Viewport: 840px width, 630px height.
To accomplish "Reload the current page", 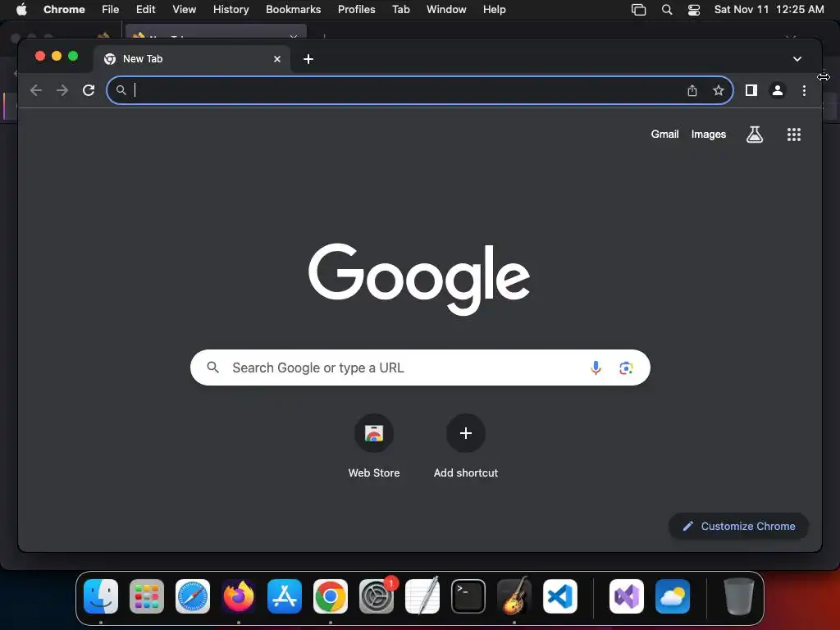I will pos(89,90).
